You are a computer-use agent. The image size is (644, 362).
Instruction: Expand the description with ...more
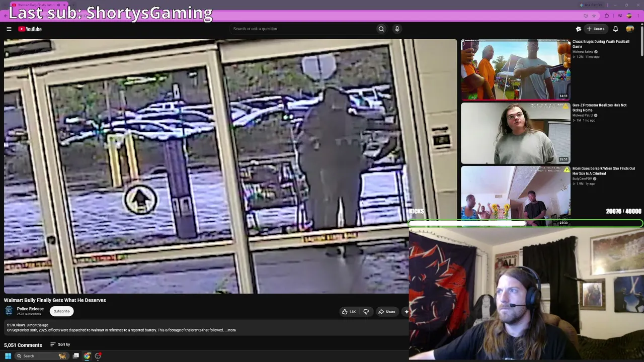tap(230, 330)
